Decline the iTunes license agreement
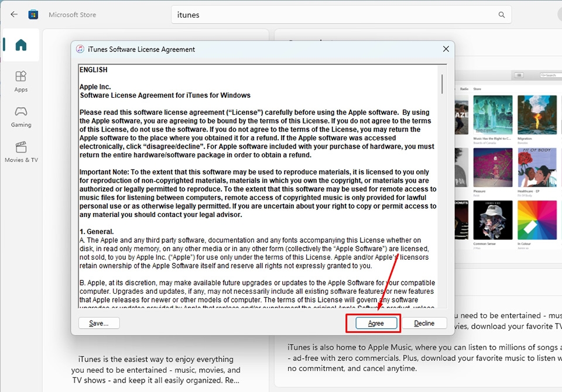Image resolution: width=562 pixels, height=392 pixels. [x=424, y=323]
